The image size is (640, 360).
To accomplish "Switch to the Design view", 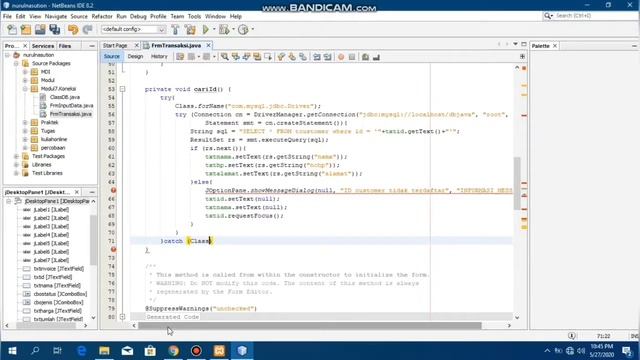I will (135, 57).
